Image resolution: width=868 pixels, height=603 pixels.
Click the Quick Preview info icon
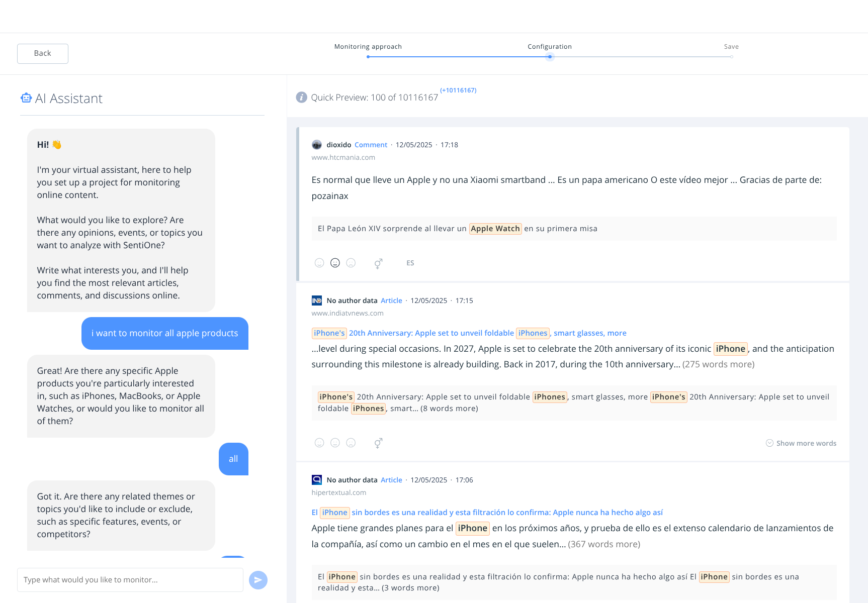(302, 97)
